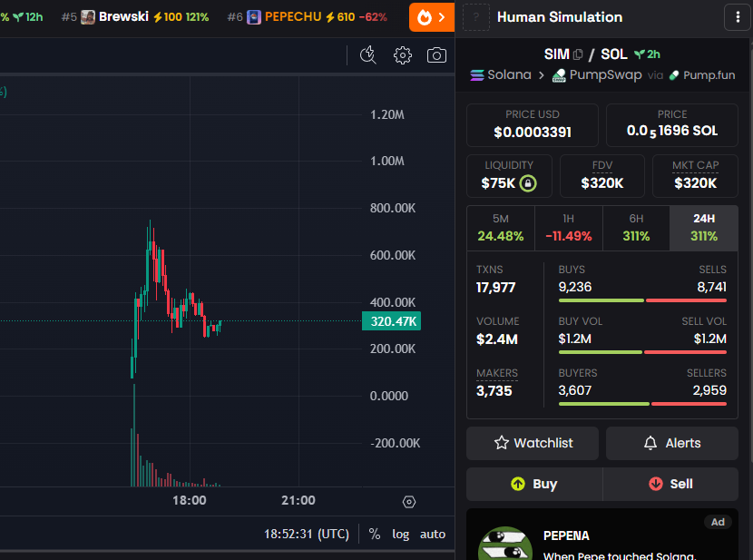Click the Brewski token avatar
Image resolution: width=753 pixels, height=560 pixels.
[x=88, y=17]
